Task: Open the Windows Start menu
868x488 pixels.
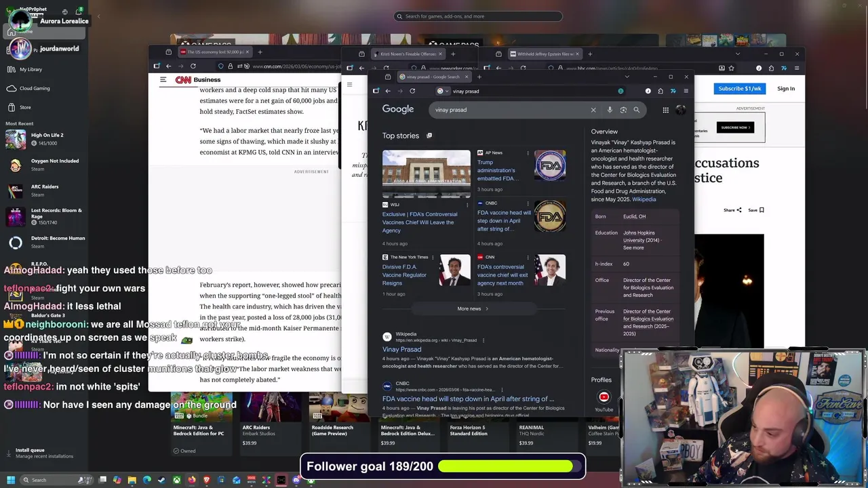Action: coord(11,480)
